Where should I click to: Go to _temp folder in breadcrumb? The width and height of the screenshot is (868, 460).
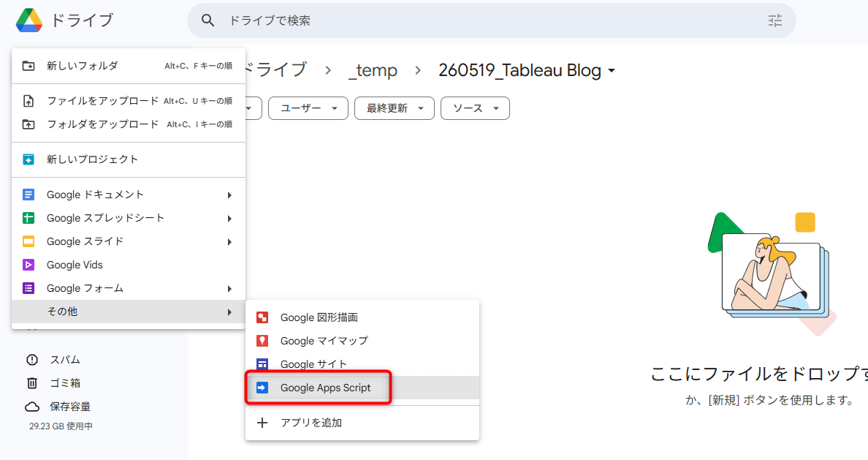pyautogui.click(x=373, y=70)
